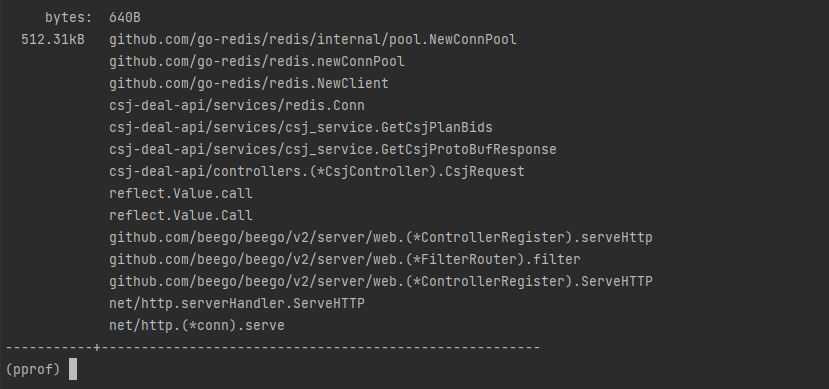Click the lowercase reflect.Value.call line

pyautogui.click(x=181, y=193)
